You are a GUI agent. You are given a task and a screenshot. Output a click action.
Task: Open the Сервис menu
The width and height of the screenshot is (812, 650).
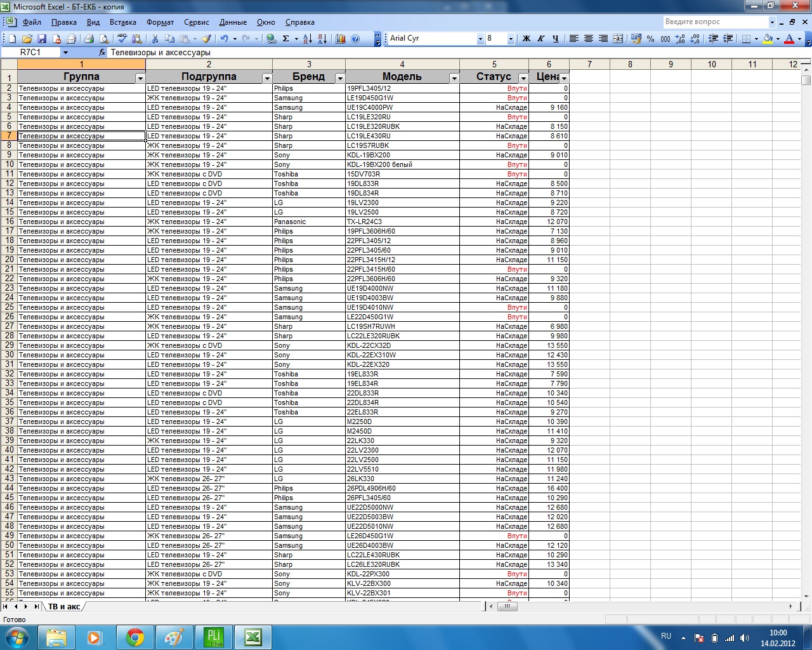tap(197, 22)
